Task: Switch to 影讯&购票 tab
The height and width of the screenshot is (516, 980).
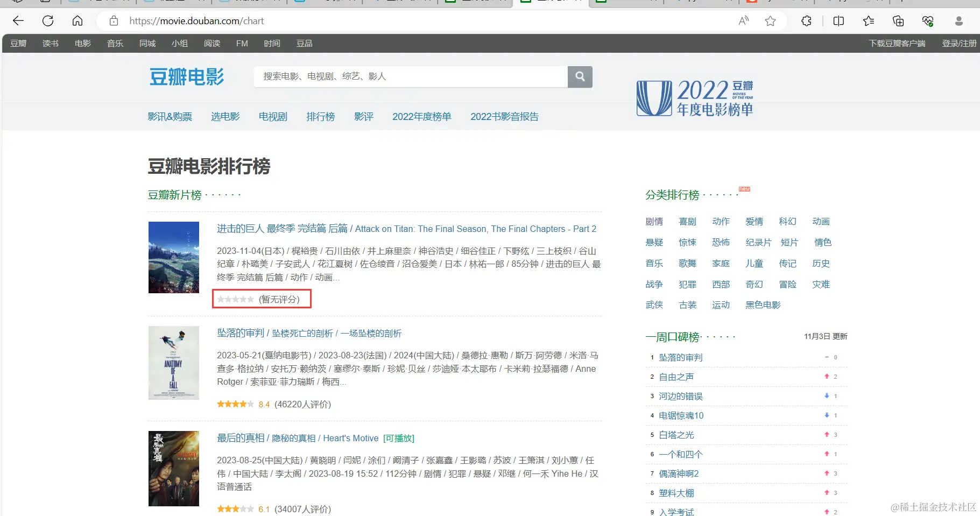Action: (170, 117)
